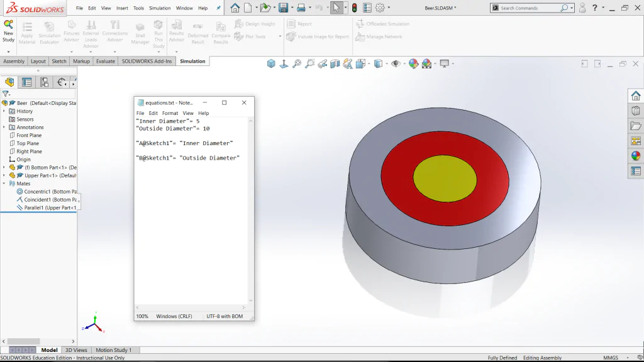Image resolution: width=644 pixels, height=362 pixels.
Task: Click the New Study icon
Action: point(8,25)
